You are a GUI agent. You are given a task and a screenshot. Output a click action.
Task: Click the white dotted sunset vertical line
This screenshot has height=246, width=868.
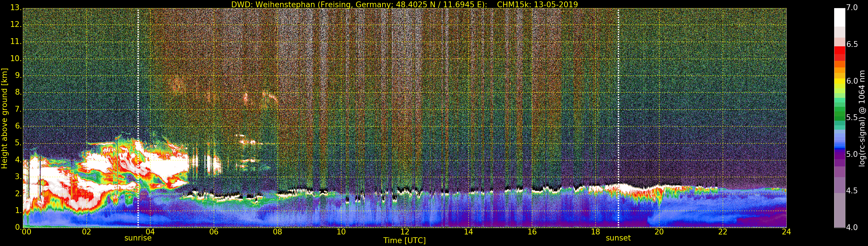pyautogui.click(x=618, y=101)
